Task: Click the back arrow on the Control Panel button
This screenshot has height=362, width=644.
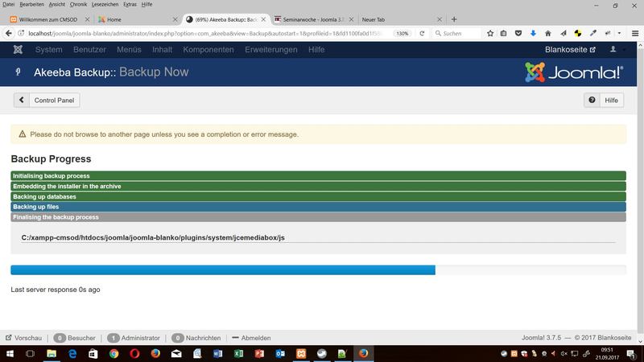Action: tap(22, 100)
